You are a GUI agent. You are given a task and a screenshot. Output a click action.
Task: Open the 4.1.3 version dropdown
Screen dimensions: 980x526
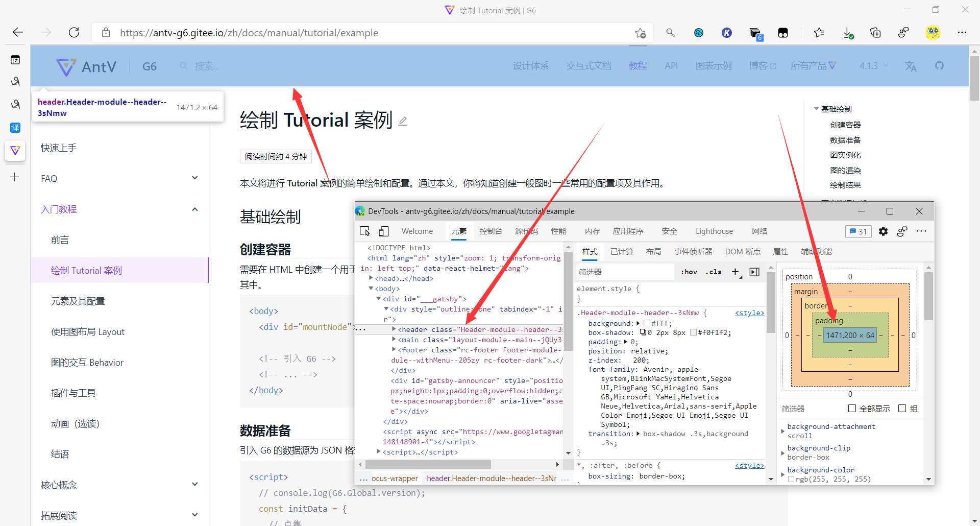[874, 66]
